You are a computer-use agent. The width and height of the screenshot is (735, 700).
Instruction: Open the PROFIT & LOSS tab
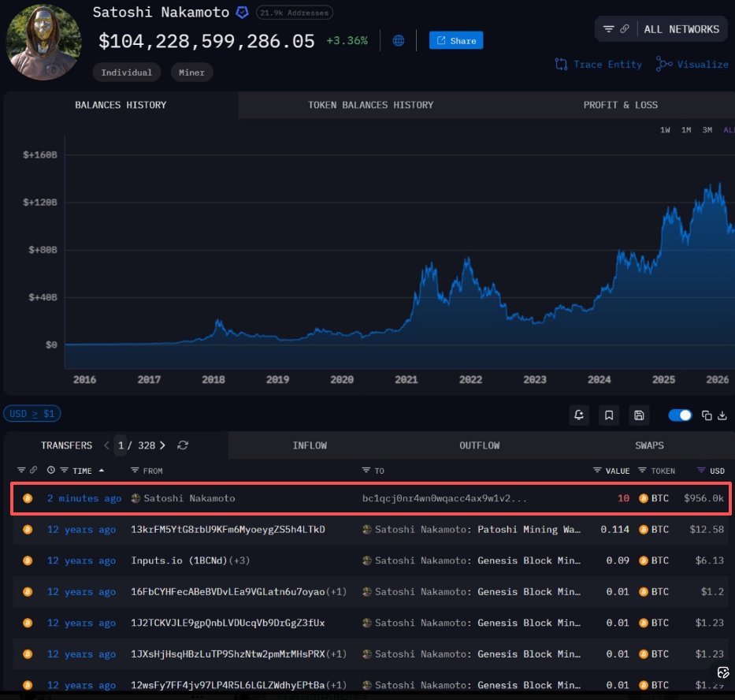(620, 105)
